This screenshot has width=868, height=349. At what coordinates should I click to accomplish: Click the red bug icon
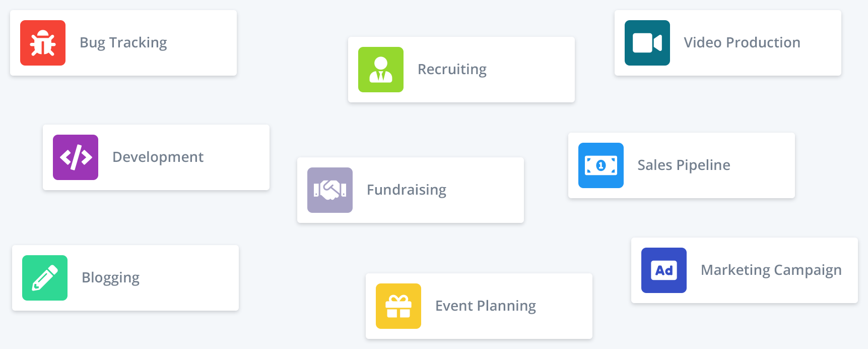(43, 43)
